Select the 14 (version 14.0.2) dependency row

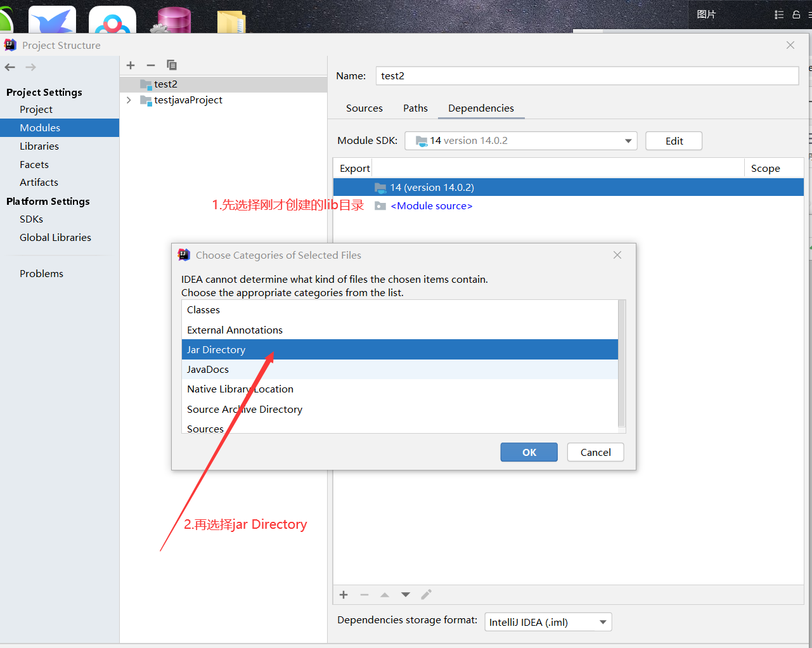pos(568,188)
